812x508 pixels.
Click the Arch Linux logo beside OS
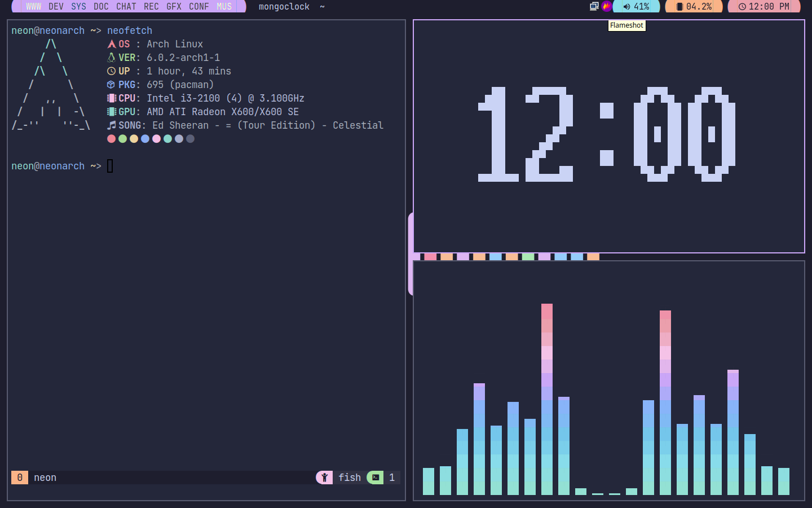111,43
